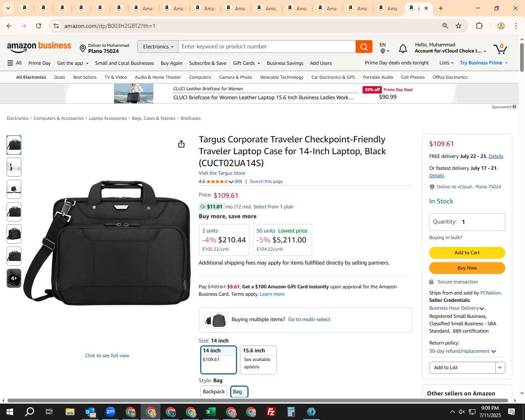Choose the Backpack style option
This screenshot has height=420, width=525.
tap(214, 392)
